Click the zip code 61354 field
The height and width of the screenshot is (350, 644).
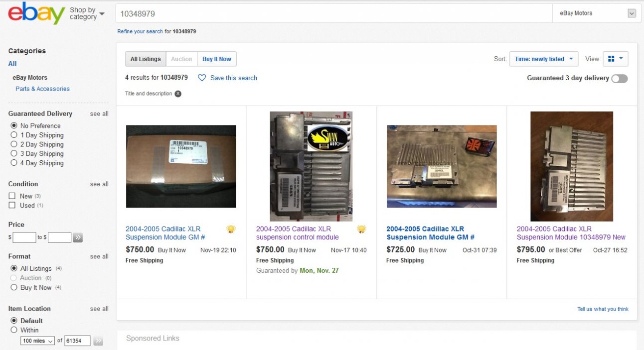pos(78,341)
